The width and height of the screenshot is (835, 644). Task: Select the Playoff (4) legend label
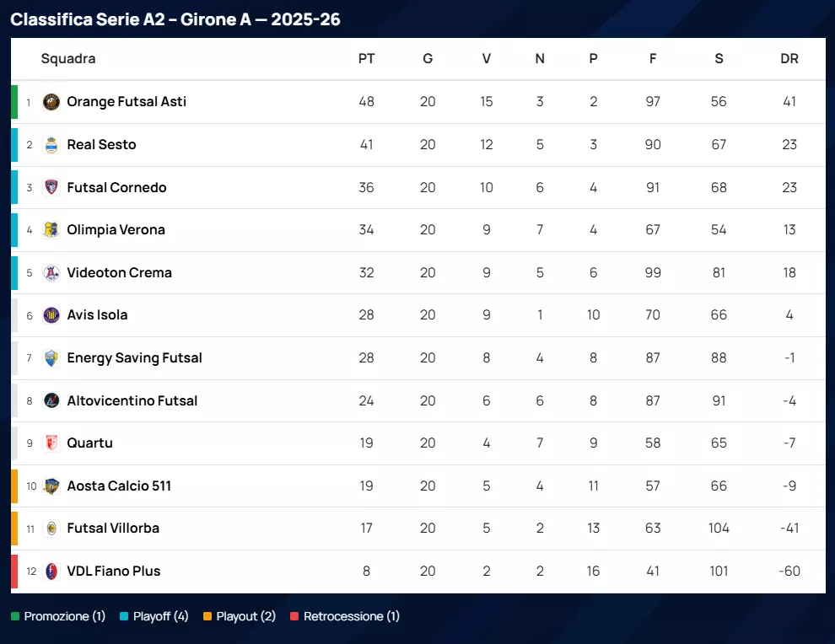(160, 617)
